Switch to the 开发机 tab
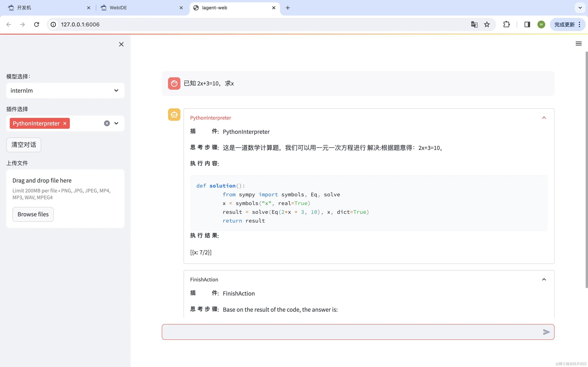The width and height of the screenshot is (588, 367). pos(24,8)
